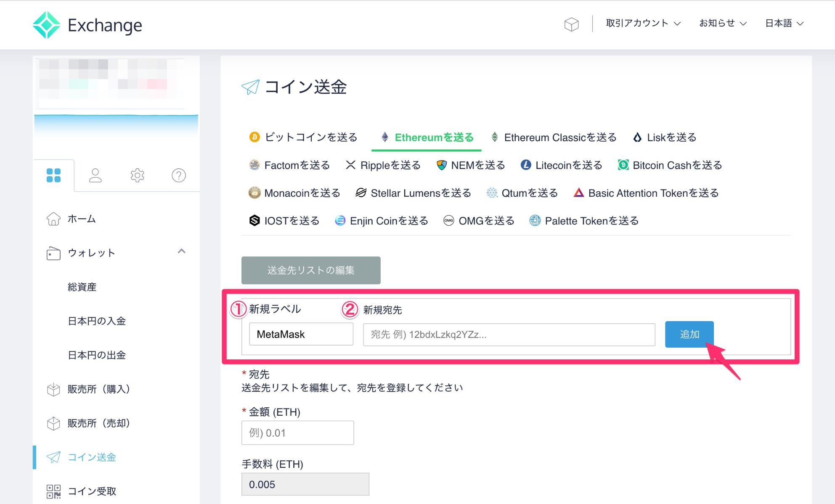Collapse the ウォレット section chevron
This screenshot has width=835, height=504.
[x=182, y=251]
